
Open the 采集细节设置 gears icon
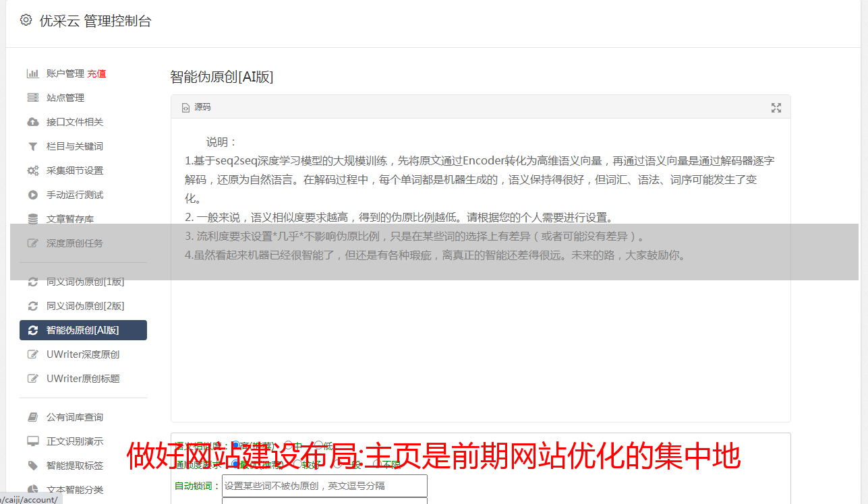coord(32,170)
